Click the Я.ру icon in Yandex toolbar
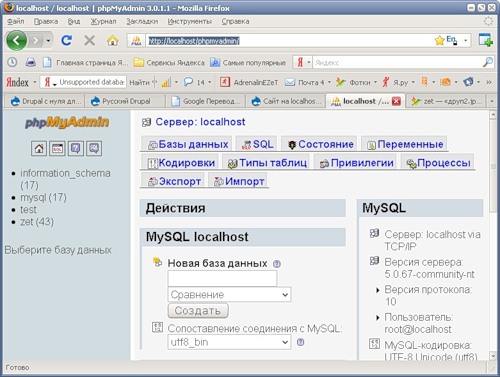Screen dimensions: 500x377 [386, 82]
